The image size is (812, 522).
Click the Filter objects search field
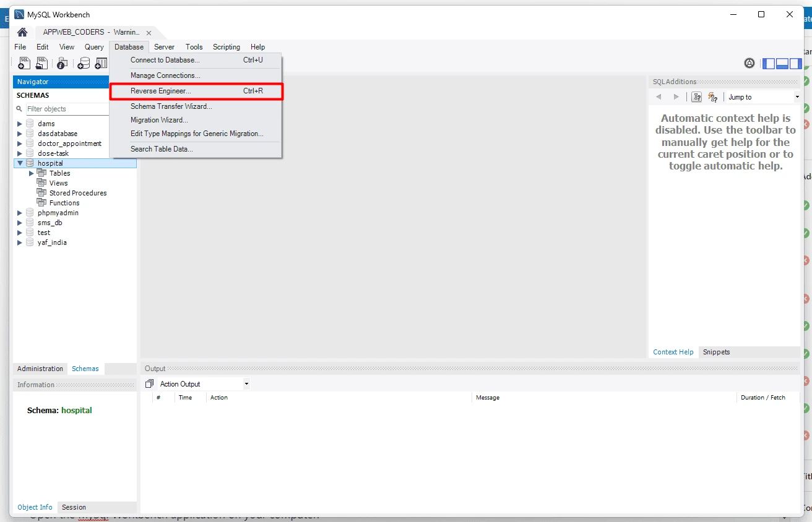click(x=68, y=109)
